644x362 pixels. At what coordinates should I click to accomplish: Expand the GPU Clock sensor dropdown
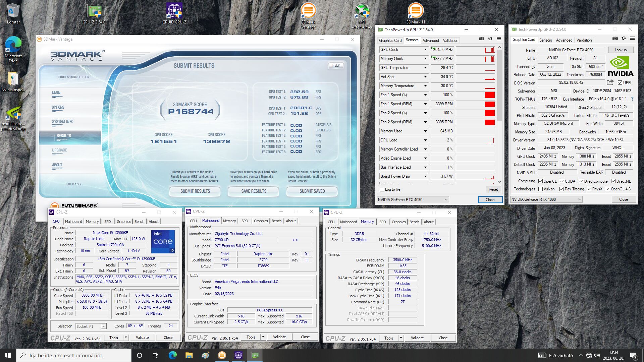click(x=425, y=50)
